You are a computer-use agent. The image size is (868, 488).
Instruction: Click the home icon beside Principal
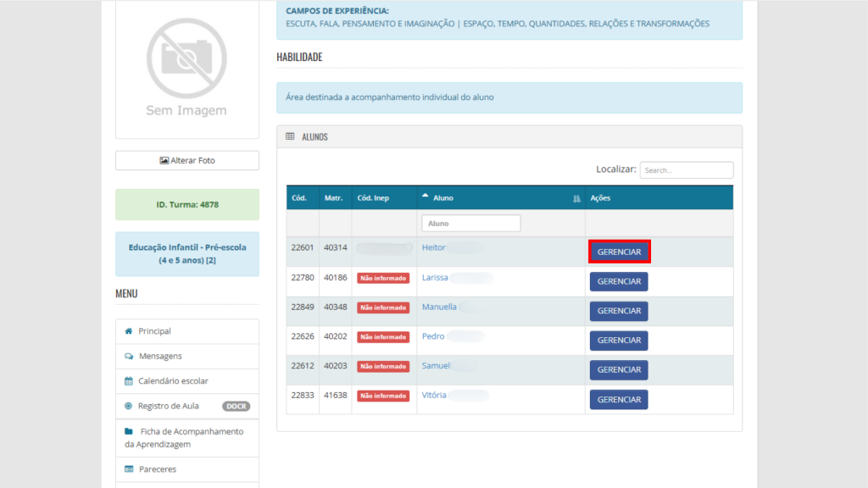tap(129, 331)
